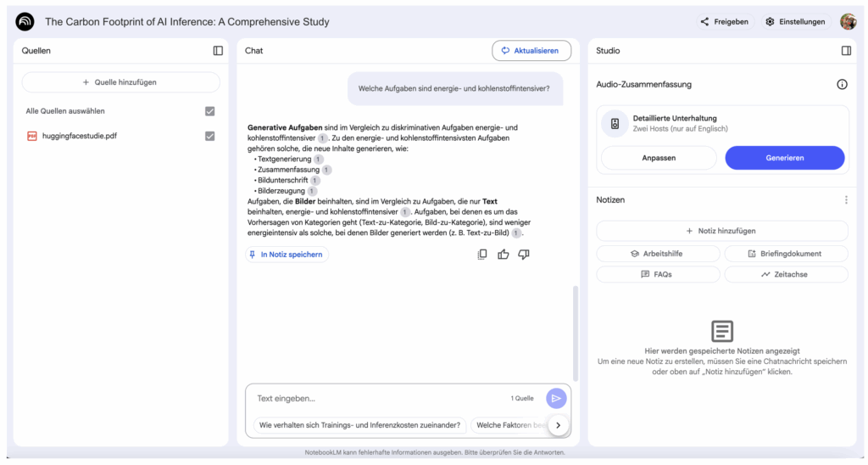Open Einstellungen menu
The image size is (868, 465).
click(x=795, y=22)
